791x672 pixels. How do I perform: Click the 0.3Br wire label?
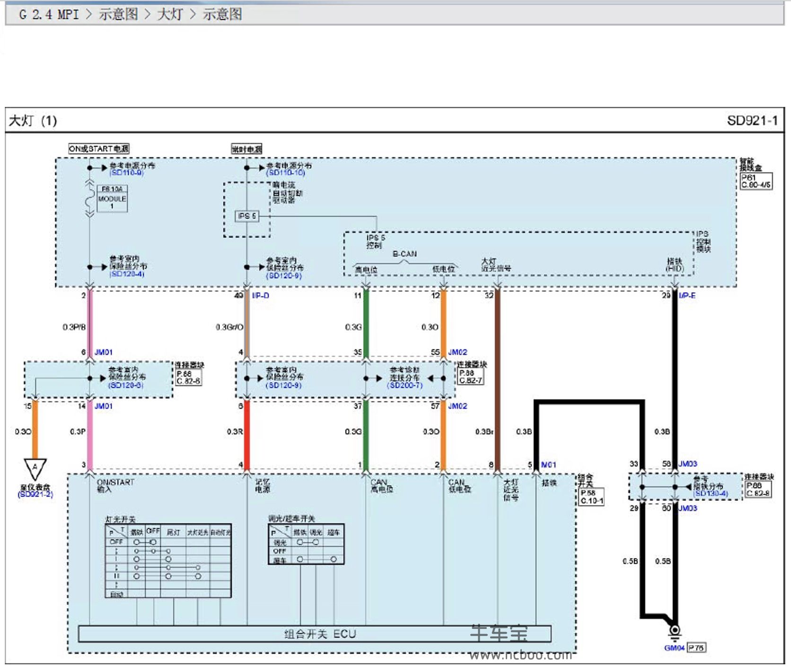click(484, 432)
